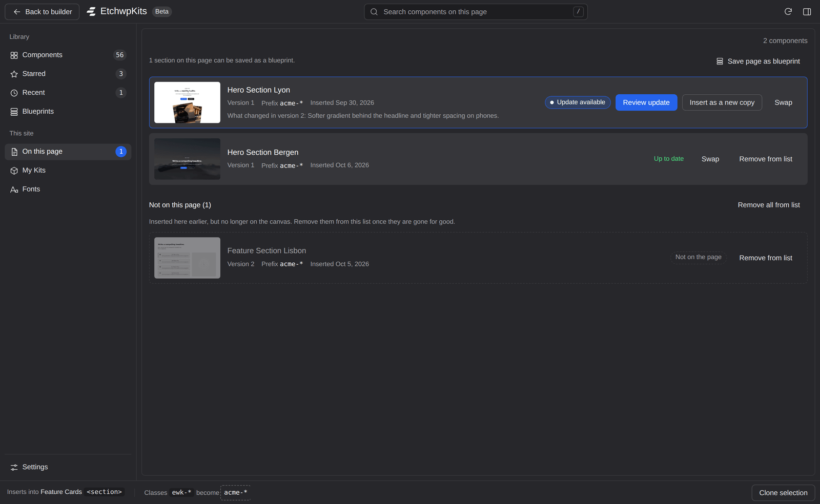Open Starred items list
Viewport: 820px width, 504px height.
[x=68, y=74]
